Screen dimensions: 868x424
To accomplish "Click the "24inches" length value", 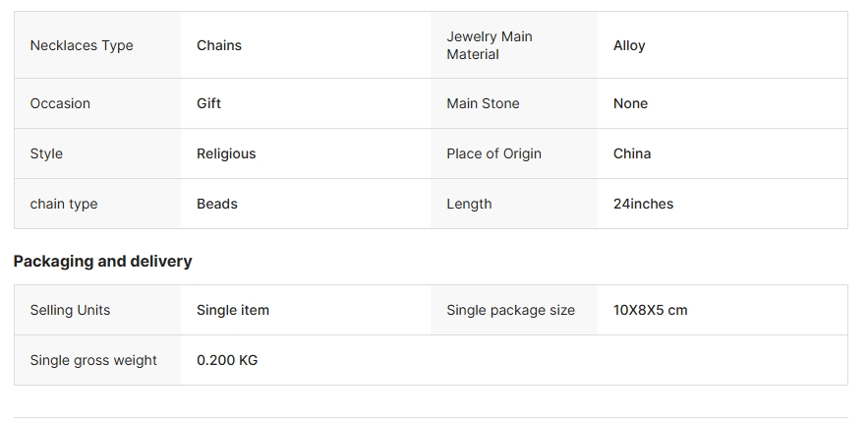I will (x=643, y=204).
